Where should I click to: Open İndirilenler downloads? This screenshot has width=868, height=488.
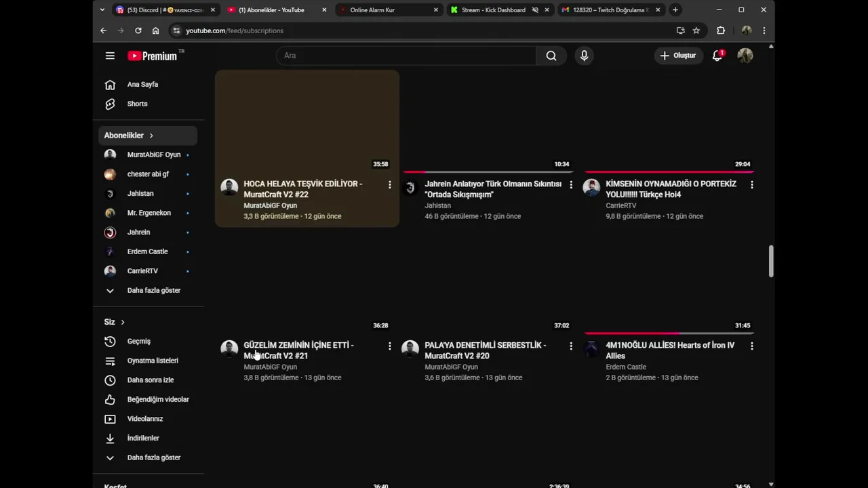[x=149, y=439]
